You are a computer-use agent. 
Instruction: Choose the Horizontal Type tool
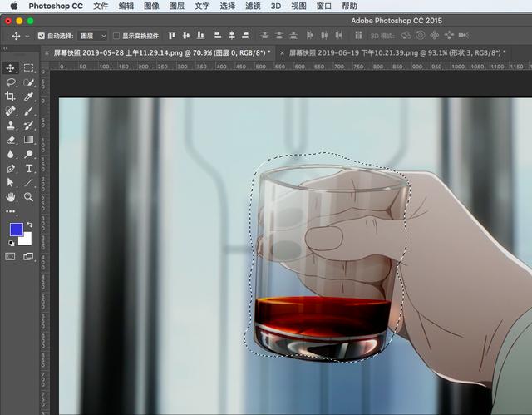coord(29,169)
